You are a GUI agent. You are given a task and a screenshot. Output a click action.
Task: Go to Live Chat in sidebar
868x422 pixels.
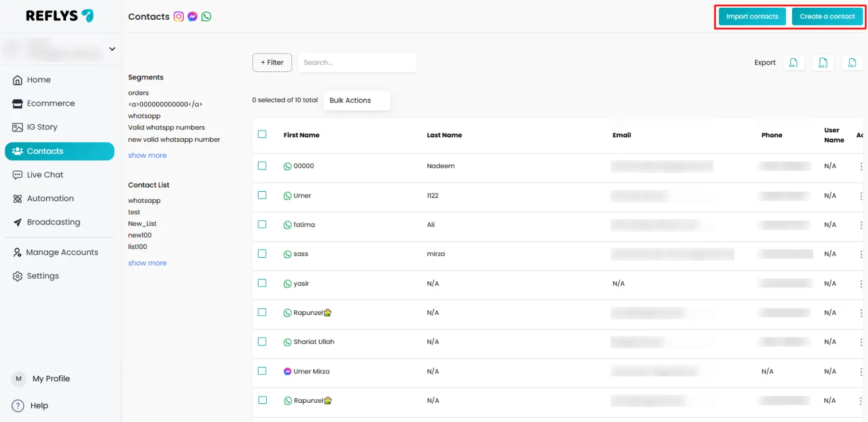[x=45, y=175]
